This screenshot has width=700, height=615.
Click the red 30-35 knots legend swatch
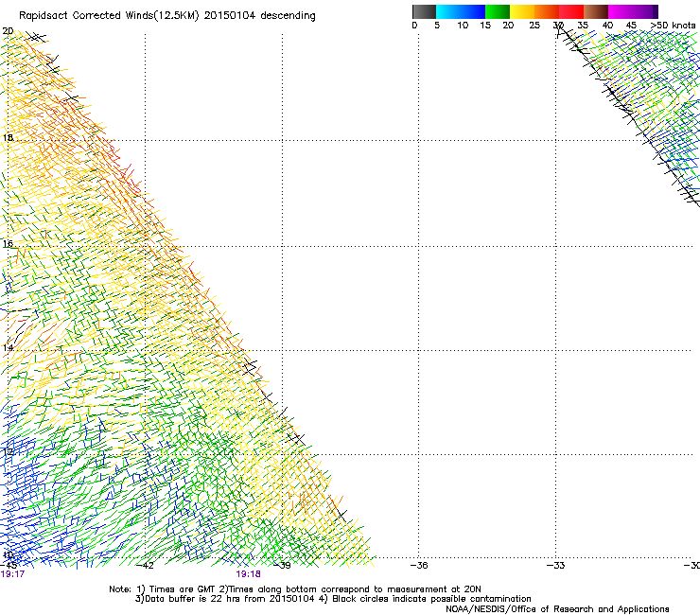[x=571, y=11]
